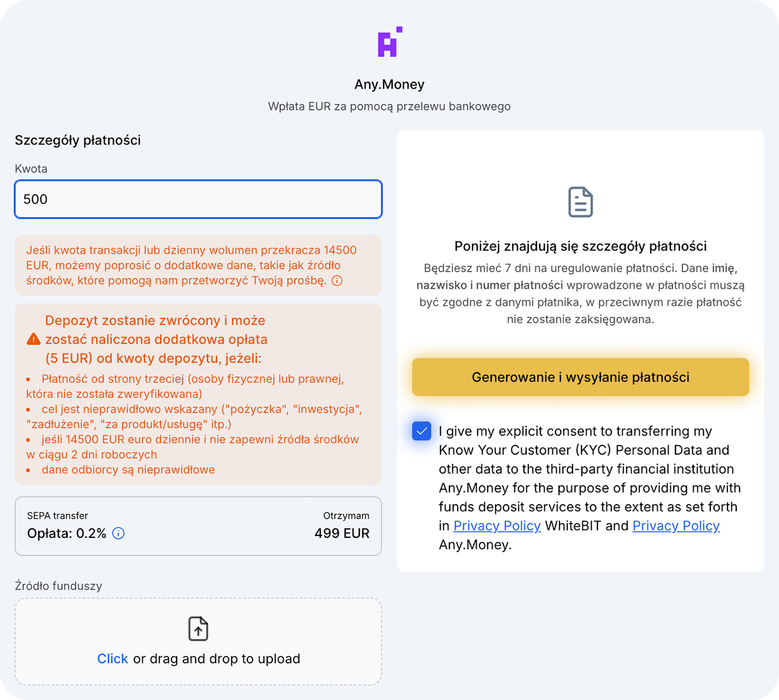Image resolution: width=779 pixels, height=700 pixels.
Task: Open the WhiteBIT Privacy Policy link
Action: pos(497,526)
